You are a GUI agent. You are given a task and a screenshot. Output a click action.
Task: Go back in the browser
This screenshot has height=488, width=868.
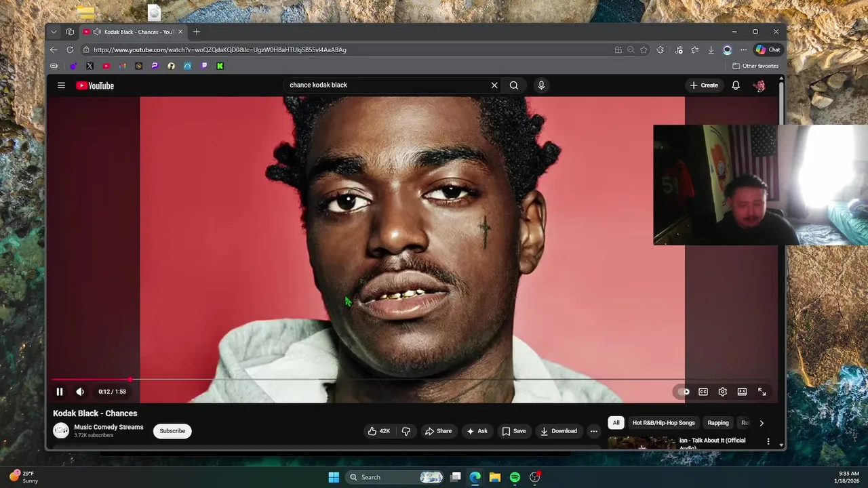pos(54,49)
